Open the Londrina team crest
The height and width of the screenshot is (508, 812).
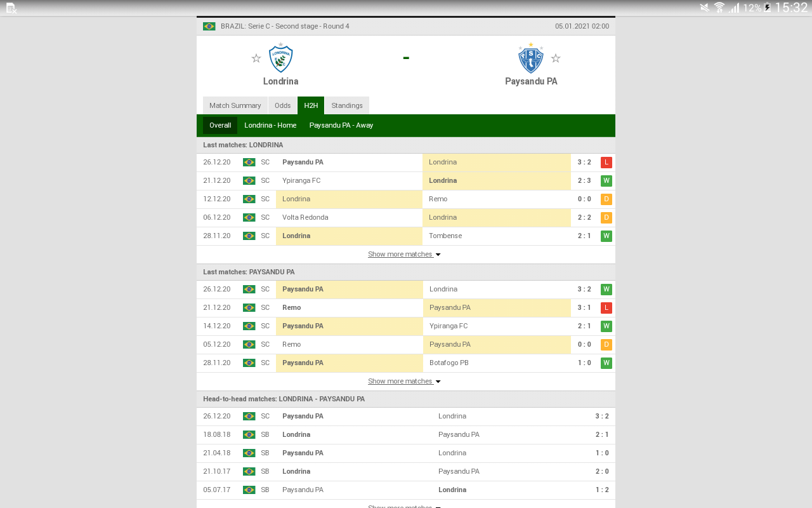[x=280, y=58]
